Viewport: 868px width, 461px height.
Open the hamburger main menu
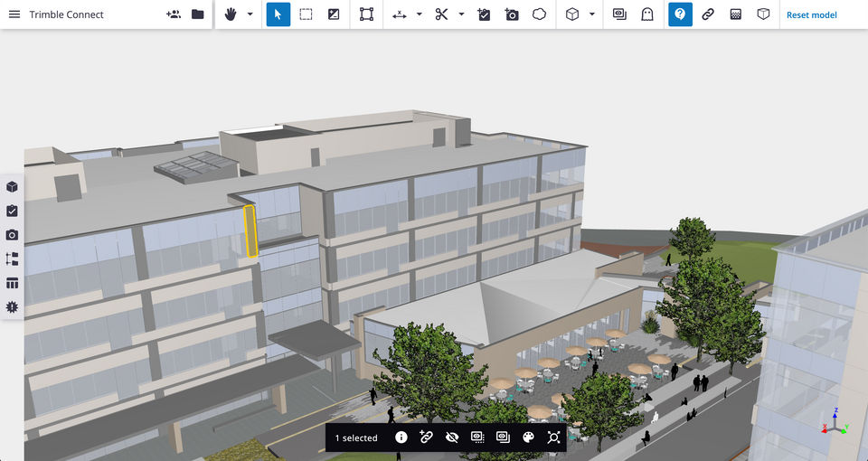click(14, 14)
